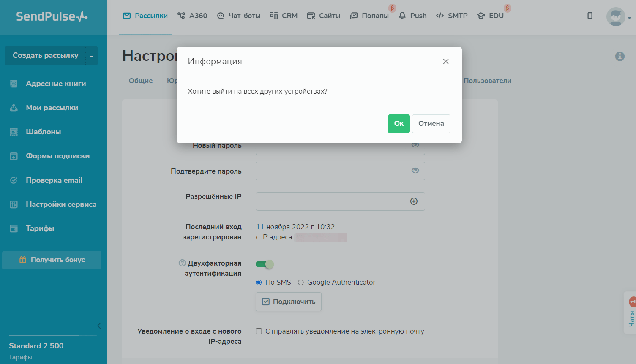636x364 pixels.
Task: Click the Формы подписки sidebar icon
Action: (14, 156)
